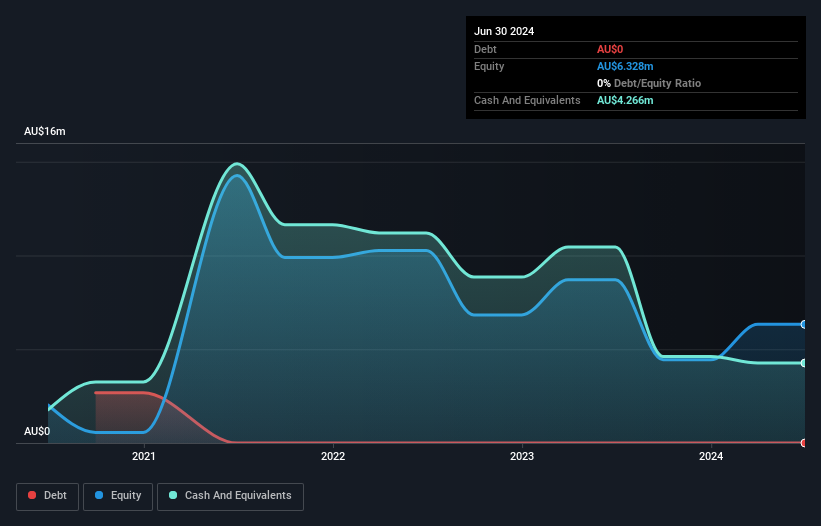Screen dimensions: 821x526
Task: Toggle the Equity legend button
Action: click(118, 496)
